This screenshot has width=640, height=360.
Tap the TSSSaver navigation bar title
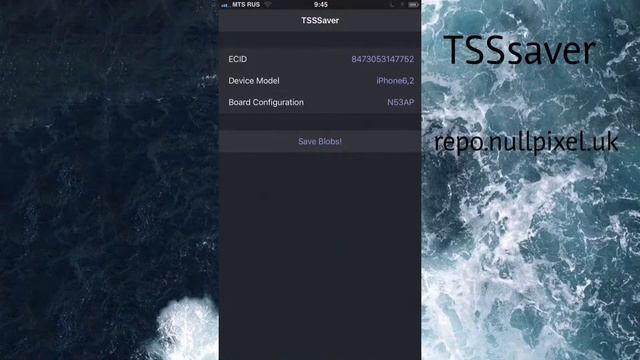point(320,20)
